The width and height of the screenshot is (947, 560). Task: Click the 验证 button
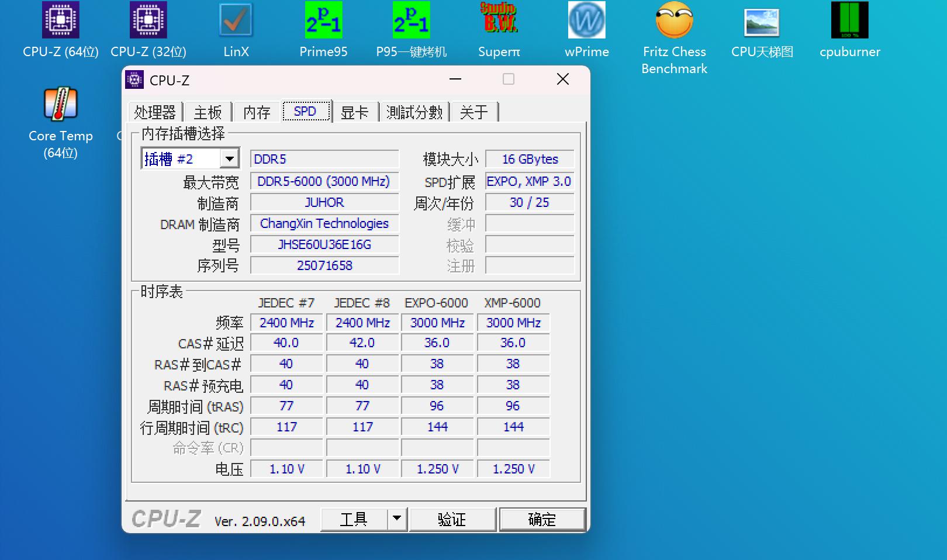[x=452, y=518]
